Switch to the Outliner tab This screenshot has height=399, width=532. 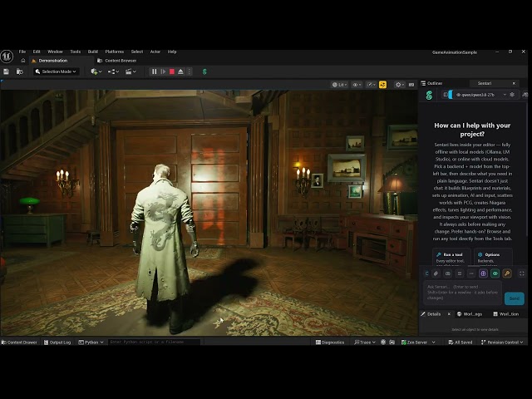tap(432, 83)
